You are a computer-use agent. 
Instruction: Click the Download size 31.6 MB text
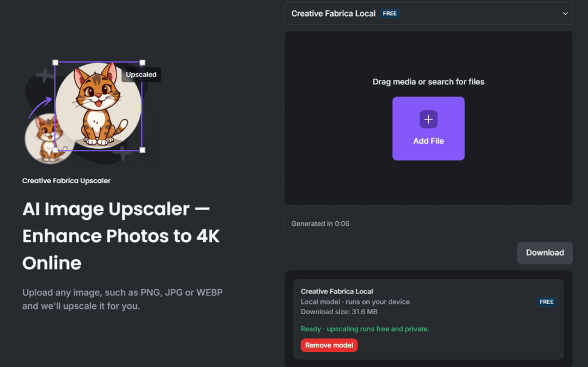(339, 312)
